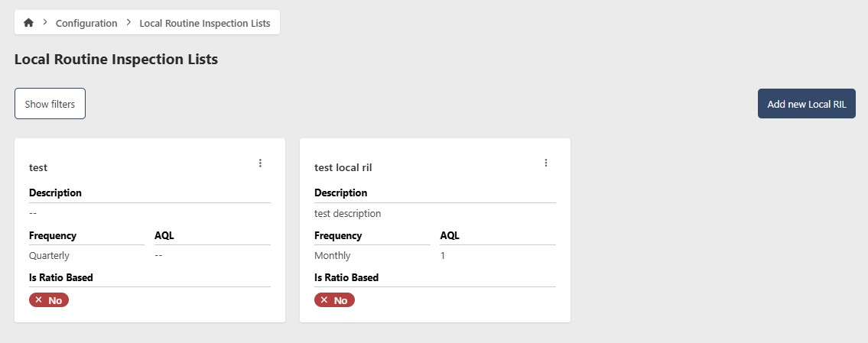Open three-dot menu on test local ril card
The image size is (868, 343).
(x=546, y=163)
